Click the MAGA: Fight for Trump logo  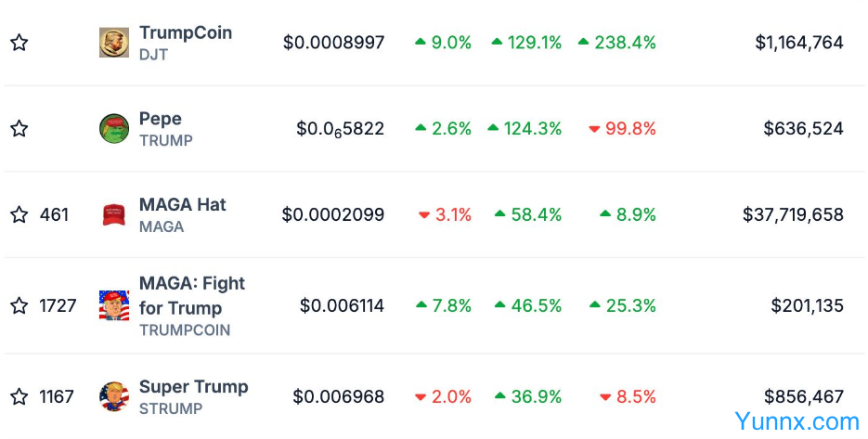tap(114, 305)
